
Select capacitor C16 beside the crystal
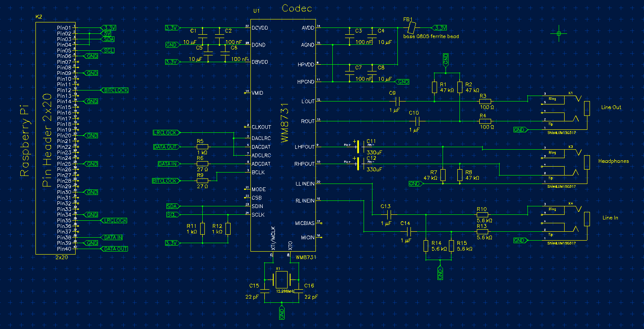click(x=299, y=291)
